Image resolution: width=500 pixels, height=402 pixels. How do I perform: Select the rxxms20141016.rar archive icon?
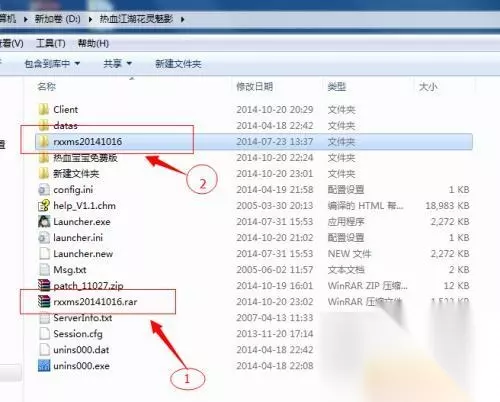[44, 302]
